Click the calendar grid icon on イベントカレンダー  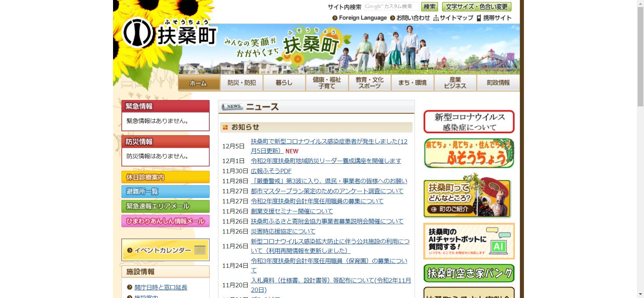pyautogui.click(x=200, y=250)
